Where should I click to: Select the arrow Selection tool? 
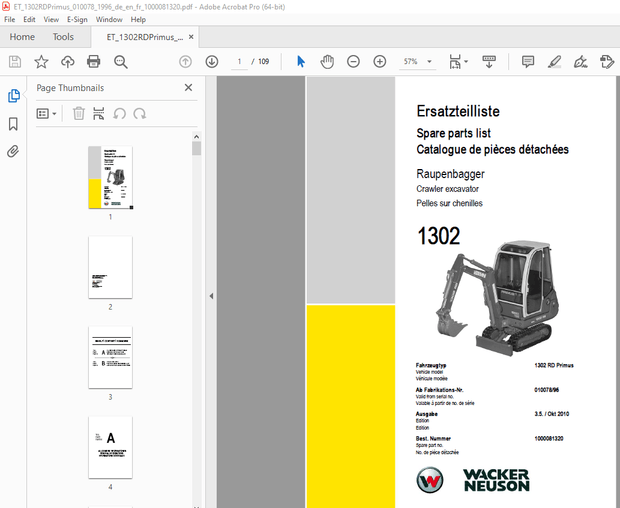coord(301,62)
